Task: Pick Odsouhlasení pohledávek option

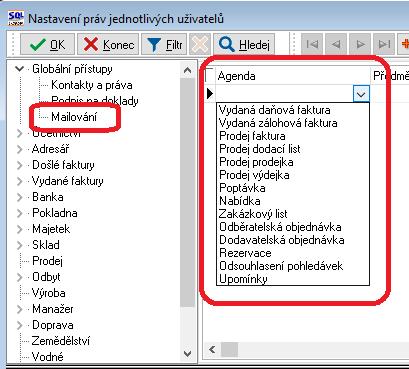Action: tap(281, 266)
